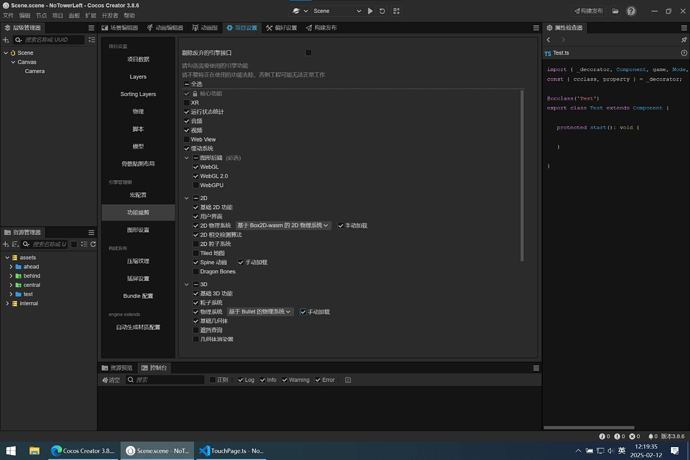This screenshot has height=460, width=690.
Task: Click the assets sort icon
Action: coord(15,244)
